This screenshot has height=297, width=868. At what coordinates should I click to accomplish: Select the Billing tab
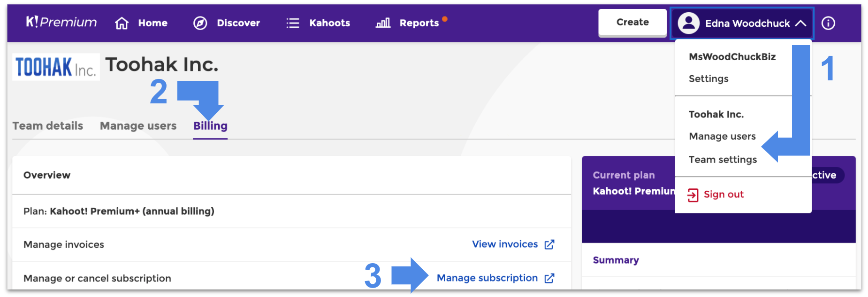tap(210, 126)
